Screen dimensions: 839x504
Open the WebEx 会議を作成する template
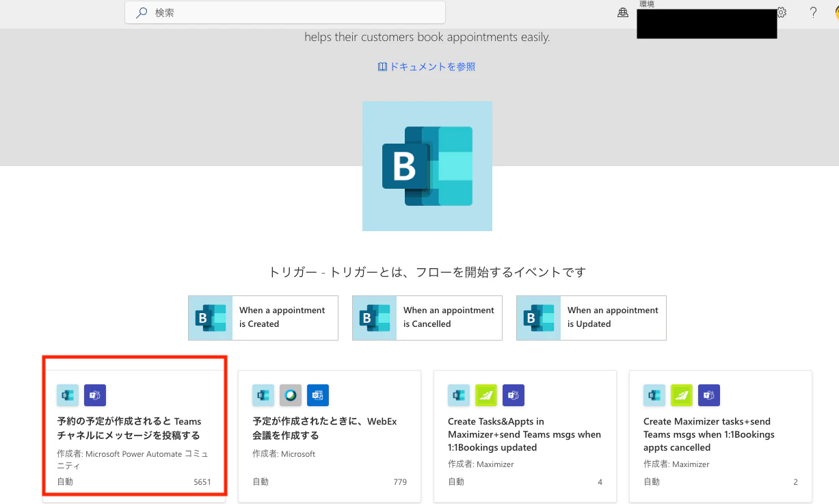tap(330, 436)
